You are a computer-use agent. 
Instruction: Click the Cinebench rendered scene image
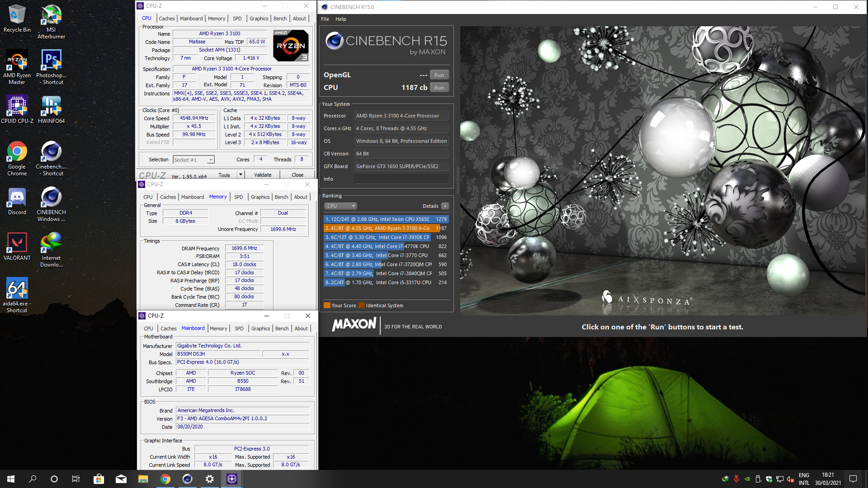tap(664, 171)
